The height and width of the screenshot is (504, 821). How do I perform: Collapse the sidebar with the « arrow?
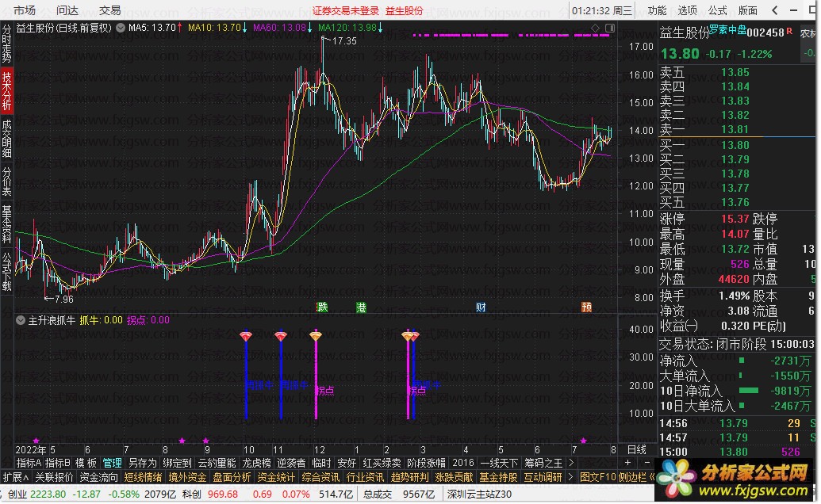pyautogui.click(x=650, y=477)
